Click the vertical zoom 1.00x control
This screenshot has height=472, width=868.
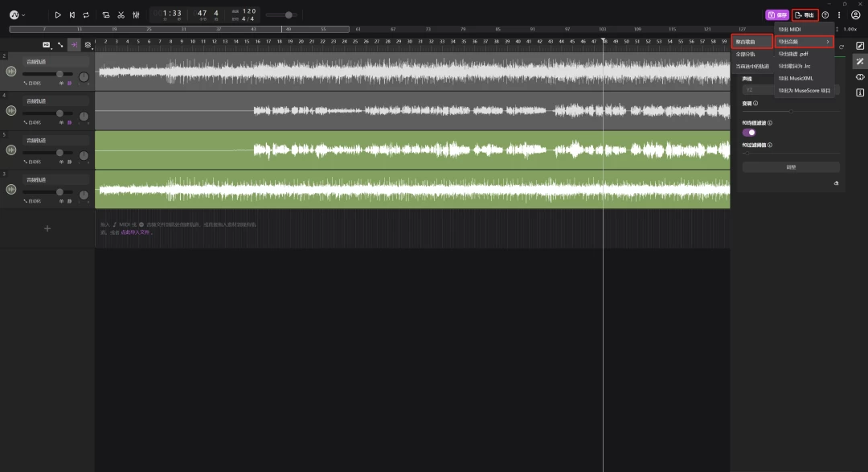coord(847,30)
